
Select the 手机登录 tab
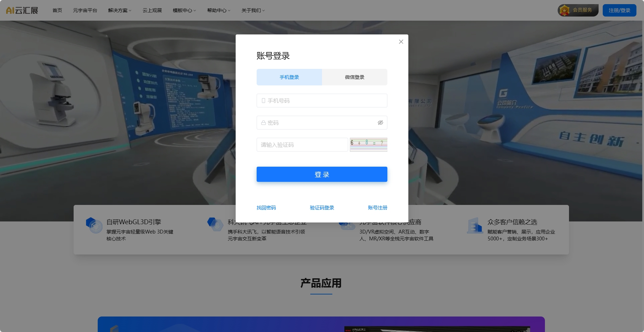(289, 77)
